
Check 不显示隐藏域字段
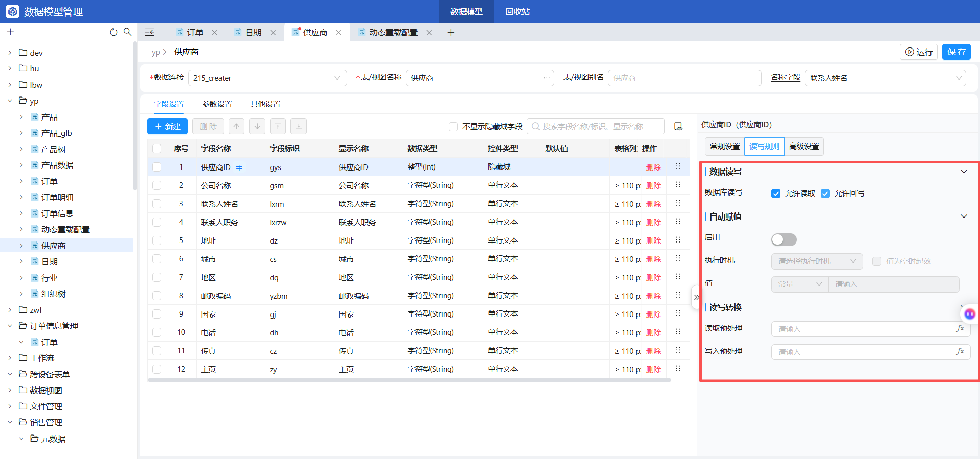[x=453, y=127]
